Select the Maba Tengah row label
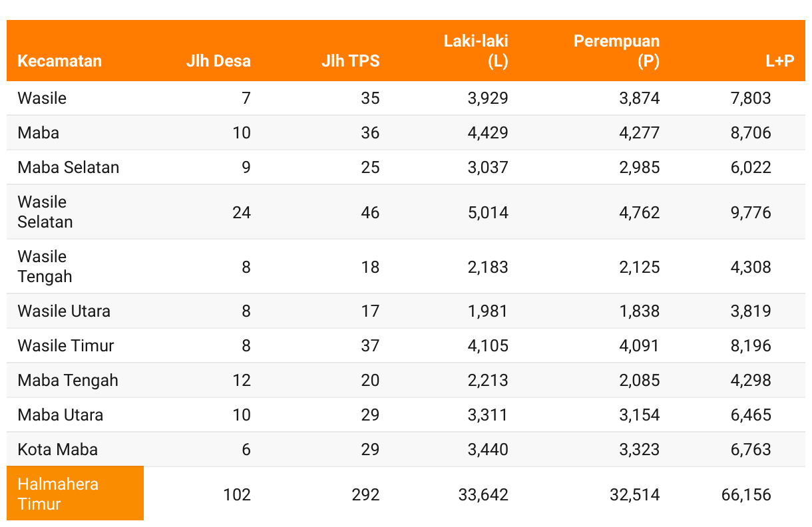812x527 pixels. [68, 381]
